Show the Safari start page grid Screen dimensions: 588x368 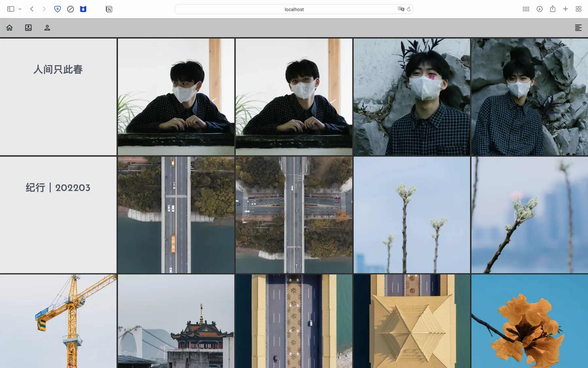click(526, 9)
